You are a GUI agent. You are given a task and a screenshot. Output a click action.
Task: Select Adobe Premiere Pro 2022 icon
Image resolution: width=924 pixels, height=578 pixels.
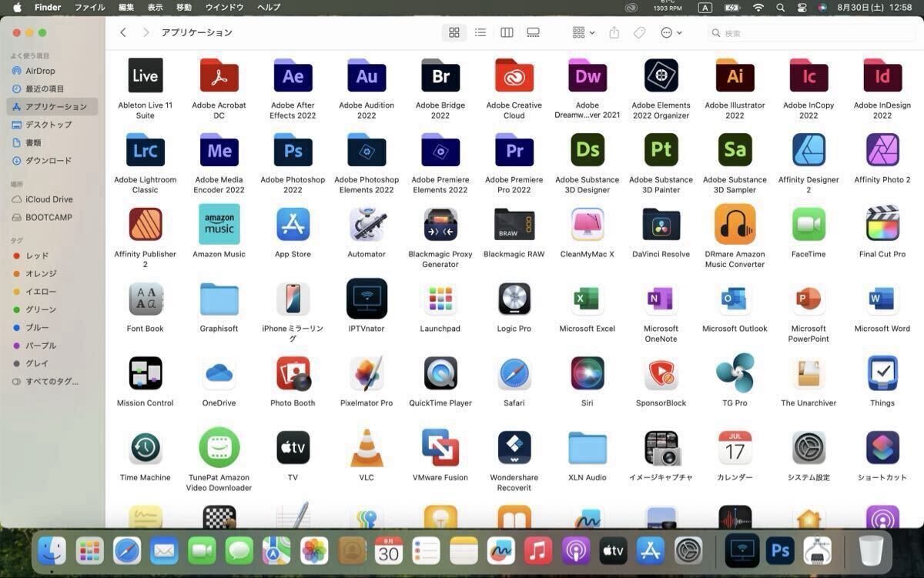coord(514,150)
